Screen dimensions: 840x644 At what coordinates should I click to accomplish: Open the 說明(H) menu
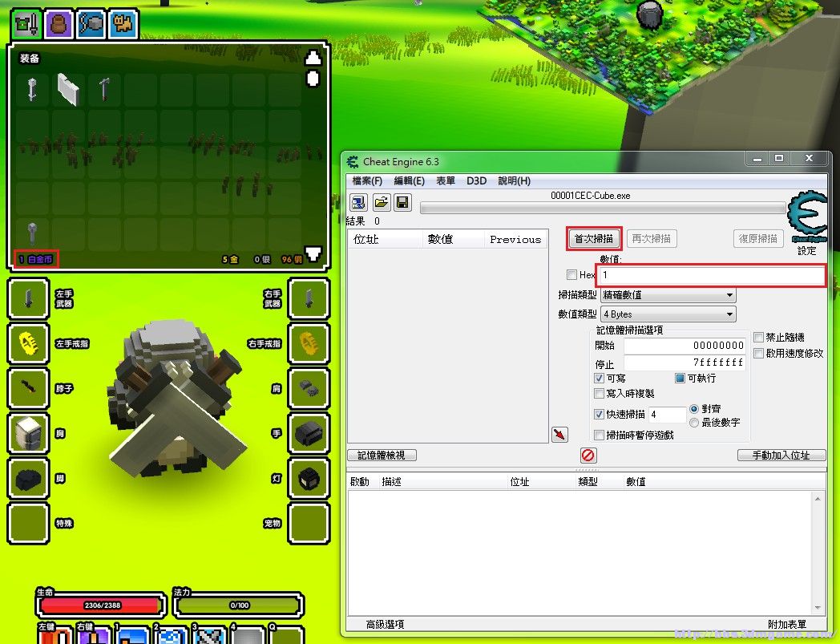pyautogui.click(x=515, y=180)
